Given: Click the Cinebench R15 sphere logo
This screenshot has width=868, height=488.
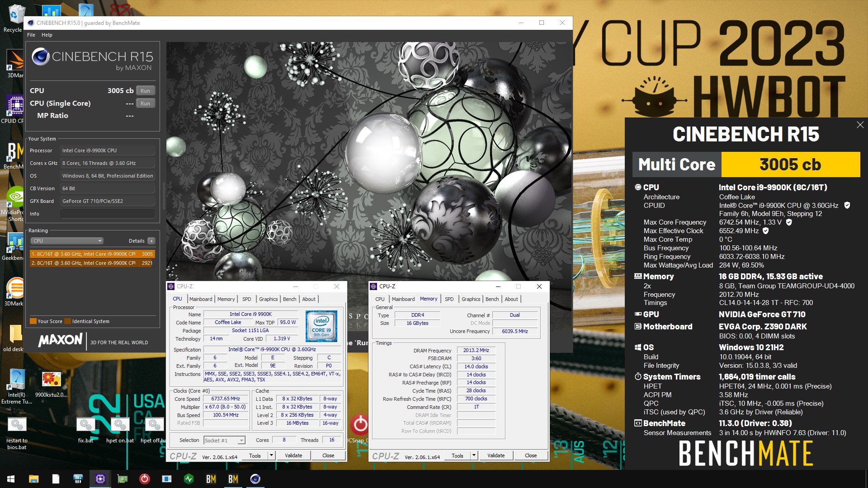Looking at the screenshot, I should [x=41, y=56].
